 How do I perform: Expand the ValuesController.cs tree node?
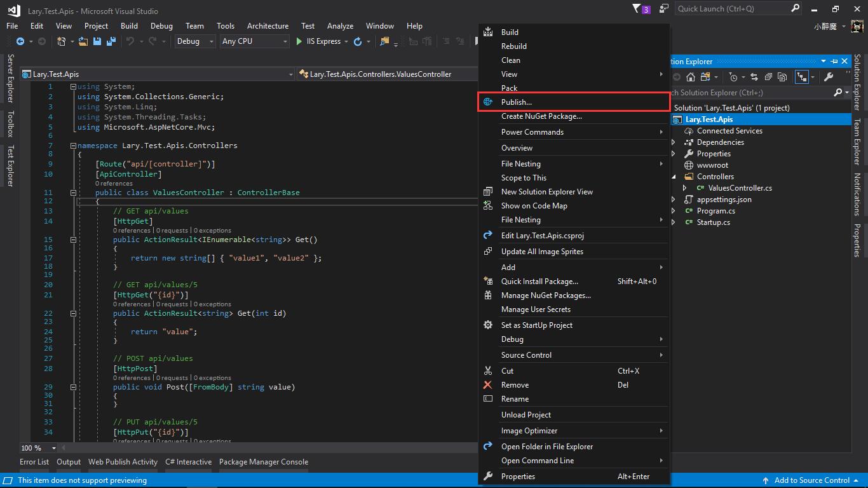[684, 188]
